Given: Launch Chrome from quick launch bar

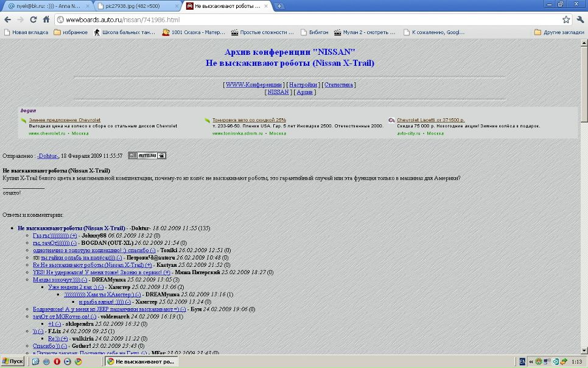Looking at the screenshot, I should coord(78,362).
